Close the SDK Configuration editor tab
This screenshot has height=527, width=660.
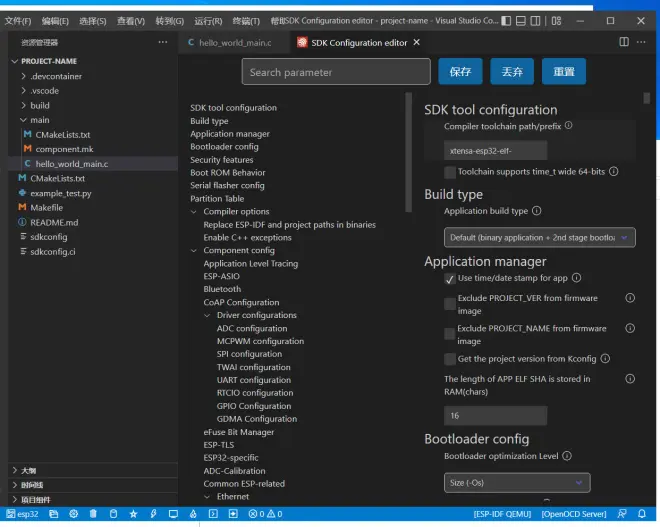point(416,42)
